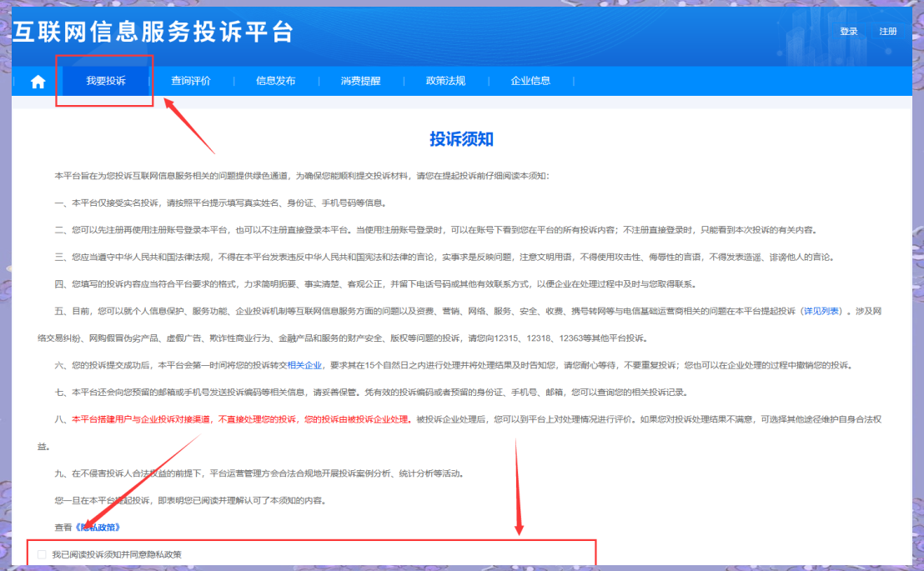Open the 消费提醒 menu item

click(x=360, y=81)
